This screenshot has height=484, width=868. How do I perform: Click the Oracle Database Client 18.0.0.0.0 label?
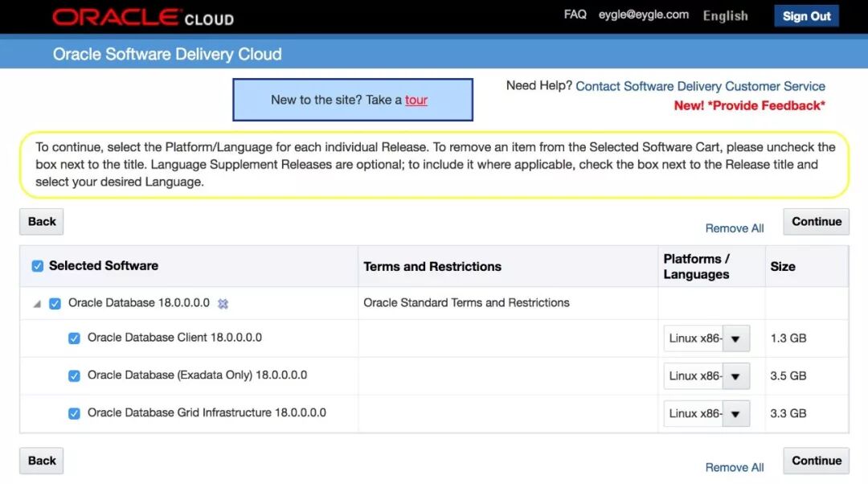tap(174, 338)
